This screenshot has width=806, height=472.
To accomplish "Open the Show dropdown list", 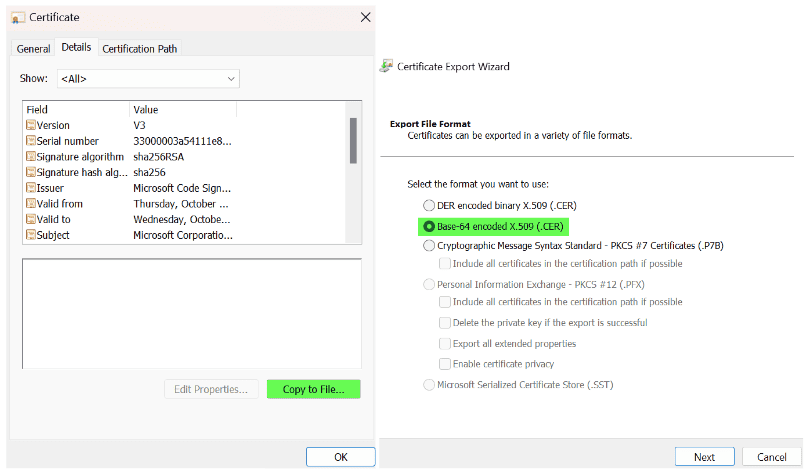I will tap(148, 79).
